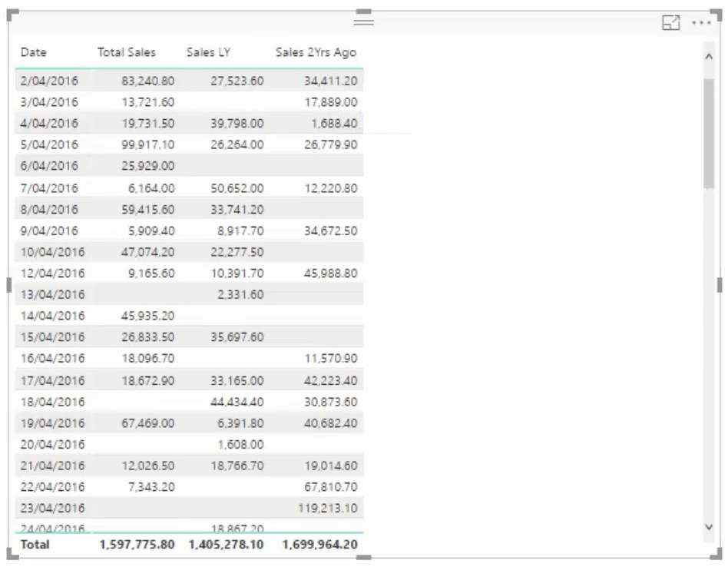728x570 pixels.
Task: Select value 17,889.00
Action: 330,102
